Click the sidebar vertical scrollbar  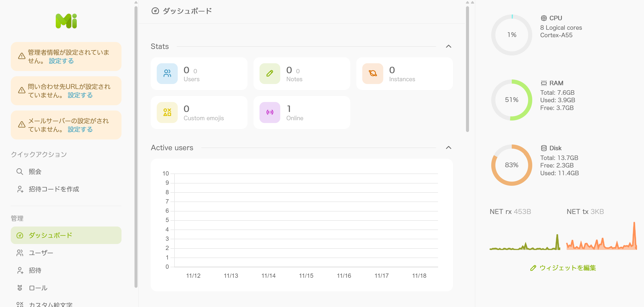pos(136,146)
